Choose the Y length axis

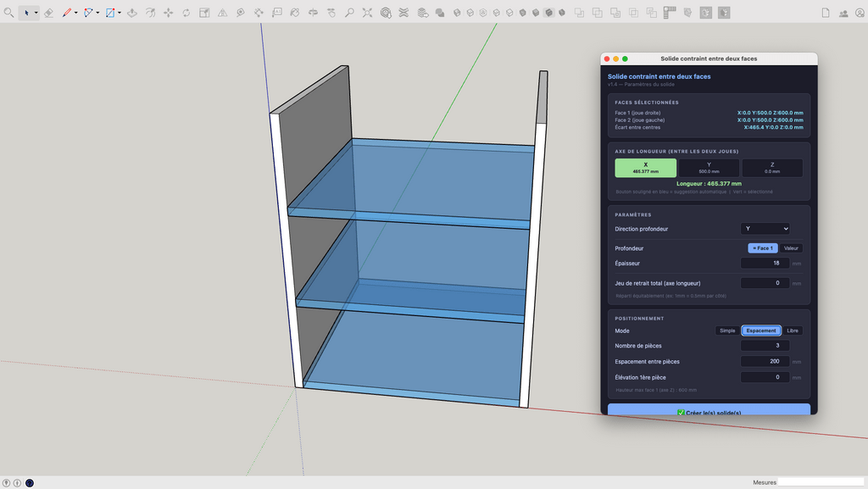(x=709, y=168)
